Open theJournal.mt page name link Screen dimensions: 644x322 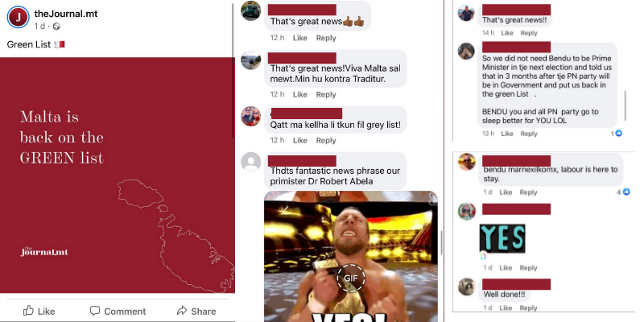point(66,14)
